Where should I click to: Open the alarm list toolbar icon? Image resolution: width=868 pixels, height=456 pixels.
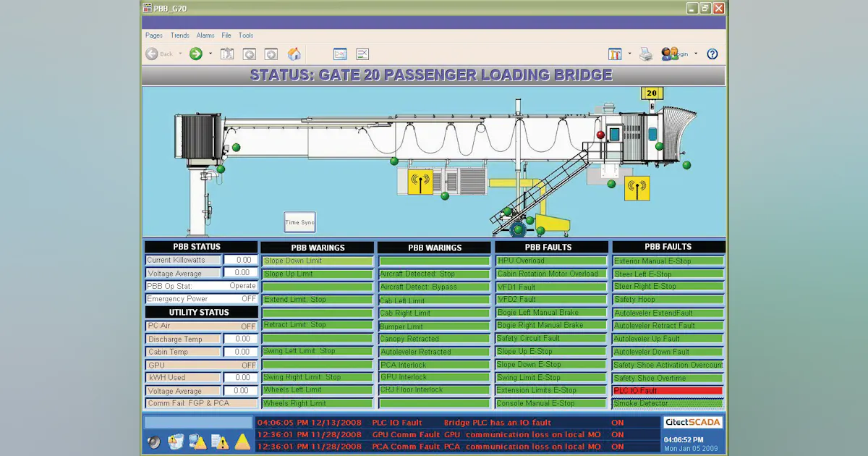362,54
